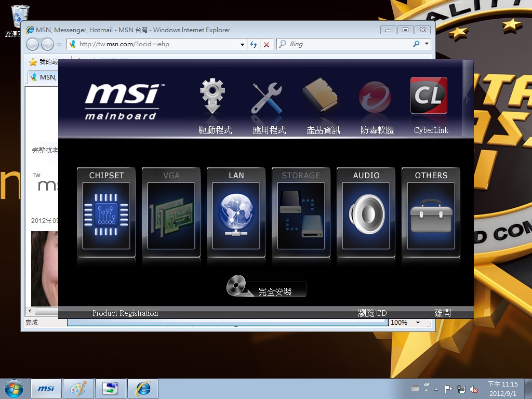Open Paint from the taskbar
This screenshot has height=399, width=532.
(x=78, y=389)
